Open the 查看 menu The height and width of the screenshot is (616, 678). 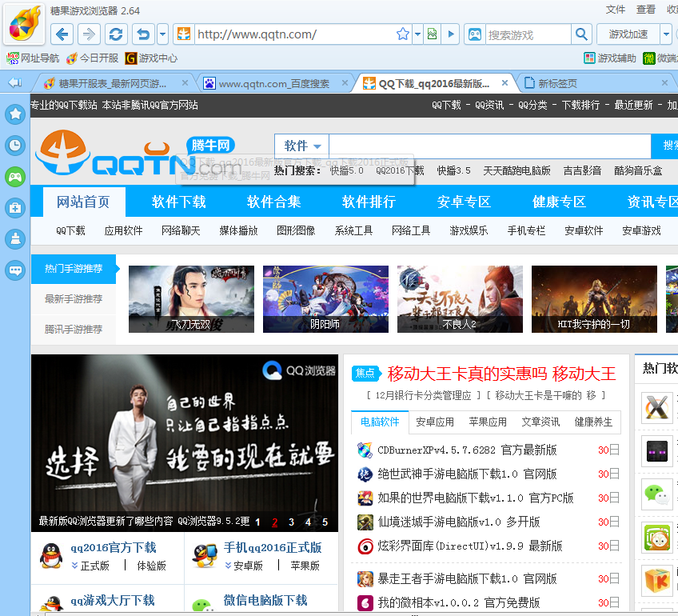(645, 10)
